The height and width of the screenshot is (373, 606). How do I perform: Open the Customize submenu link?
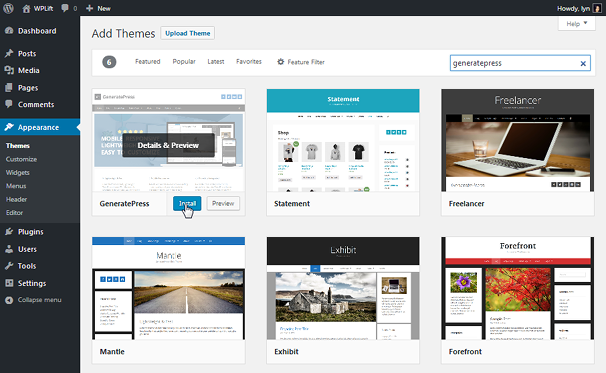[21, 159]
